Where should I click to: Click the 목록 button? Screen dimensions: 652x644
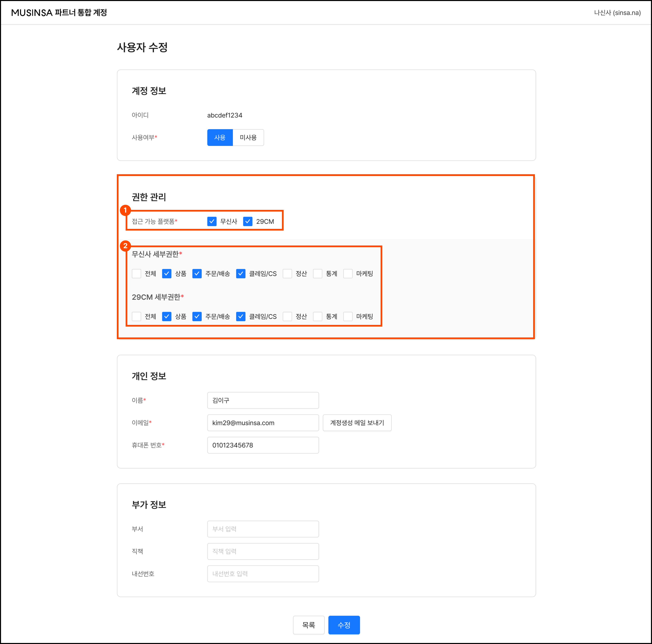(x=308, y=625)
